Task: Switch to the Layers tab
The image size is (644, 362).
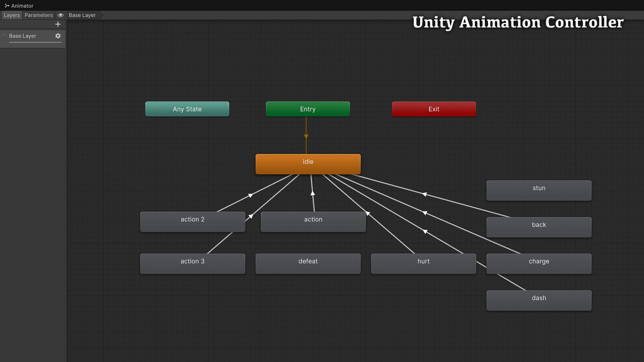Action: tap(11, 15)
